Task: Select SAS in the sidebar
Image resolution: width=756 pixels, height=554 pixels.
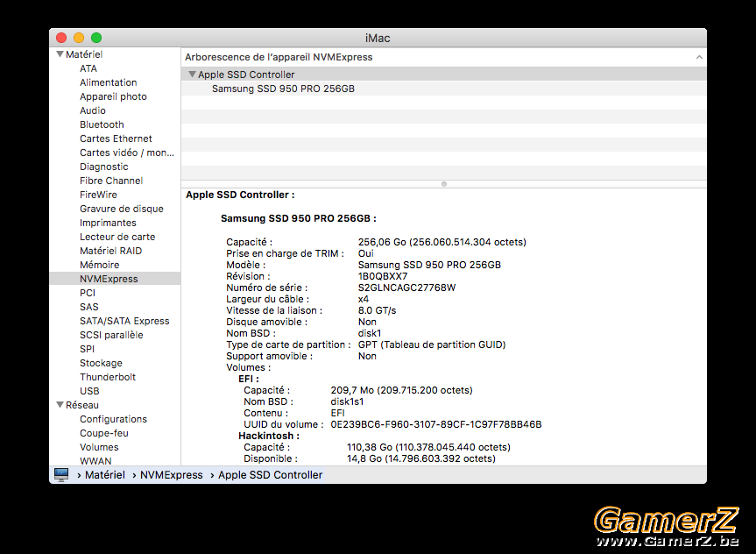Action: pyautogui.click(x=88, y=307)
